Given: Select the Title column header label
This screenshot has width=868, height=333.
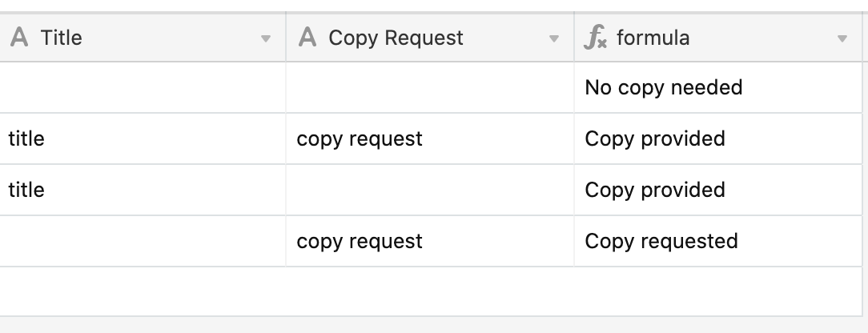Looking at the screenshot, I should click(x=62, y=38).
